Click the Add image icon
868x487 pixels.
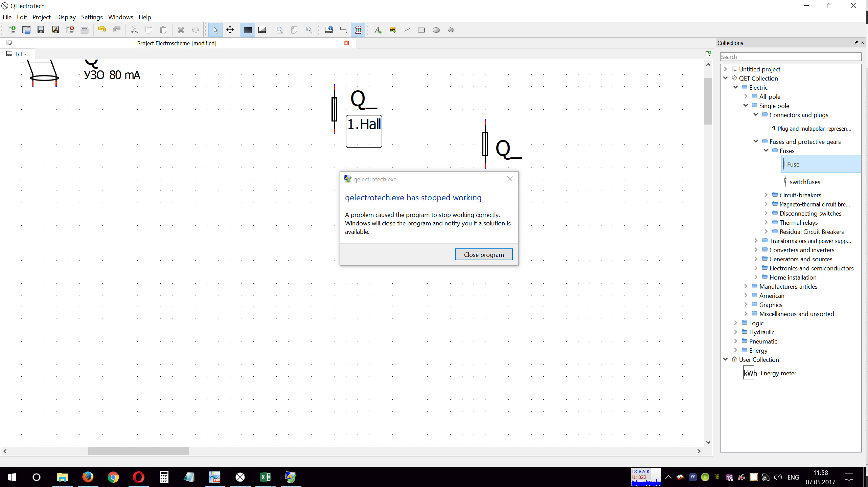[392, 30]
